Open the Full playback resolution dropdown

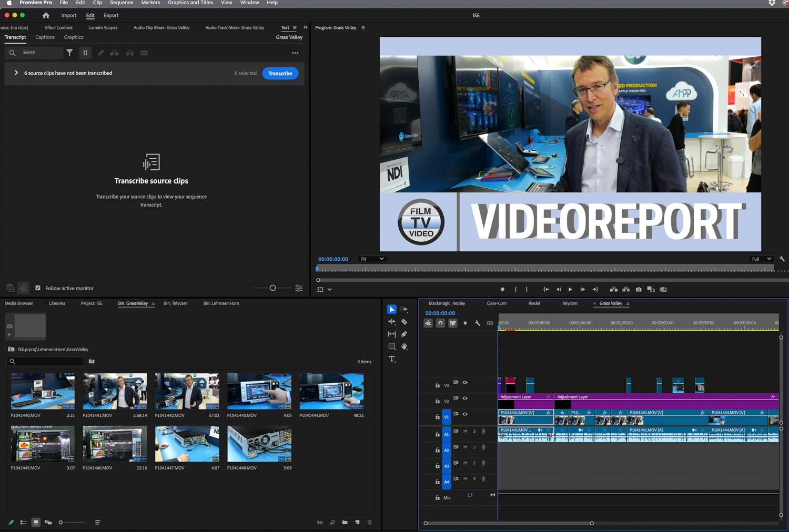762,259
